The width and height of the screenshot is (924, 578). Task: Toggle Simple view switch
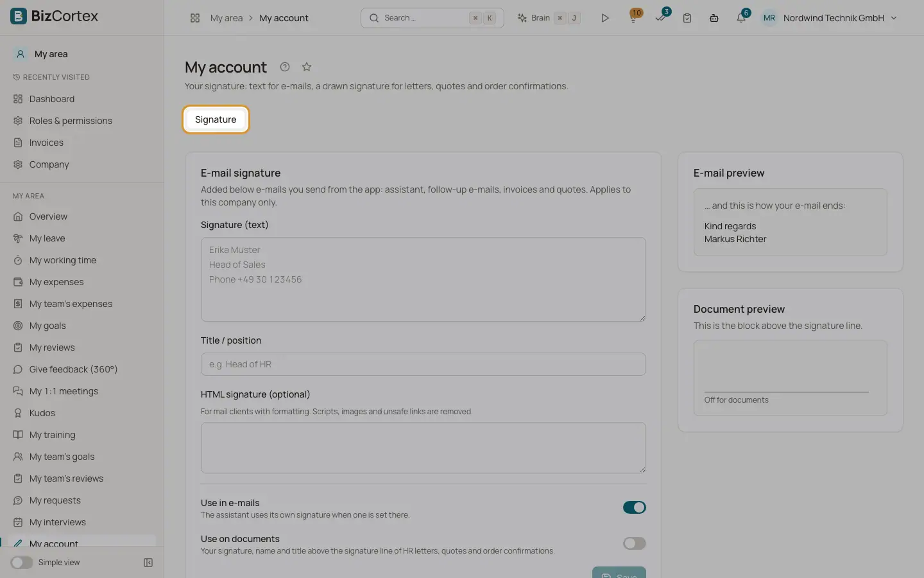coord(21,563)
